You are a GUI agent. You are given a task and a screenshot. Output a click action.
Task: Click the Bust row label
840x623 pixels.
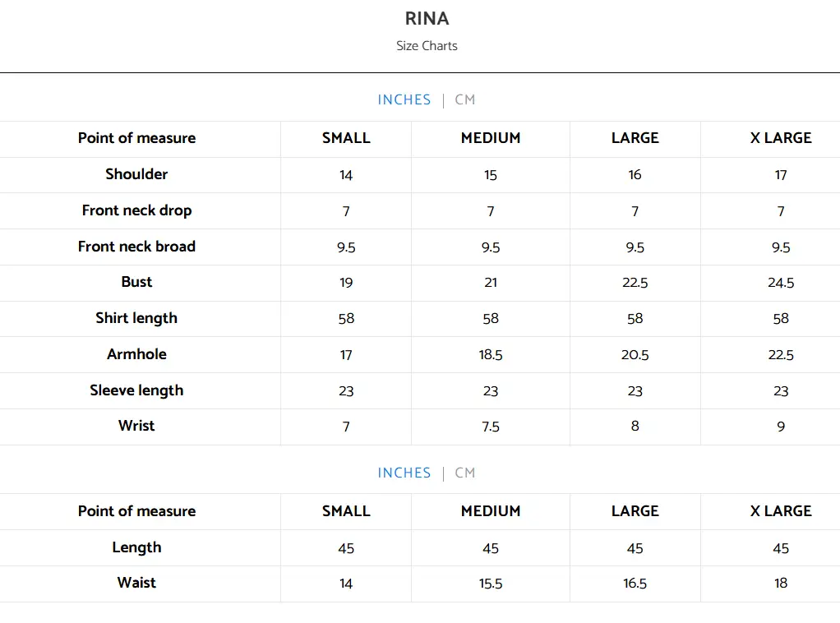136,282
